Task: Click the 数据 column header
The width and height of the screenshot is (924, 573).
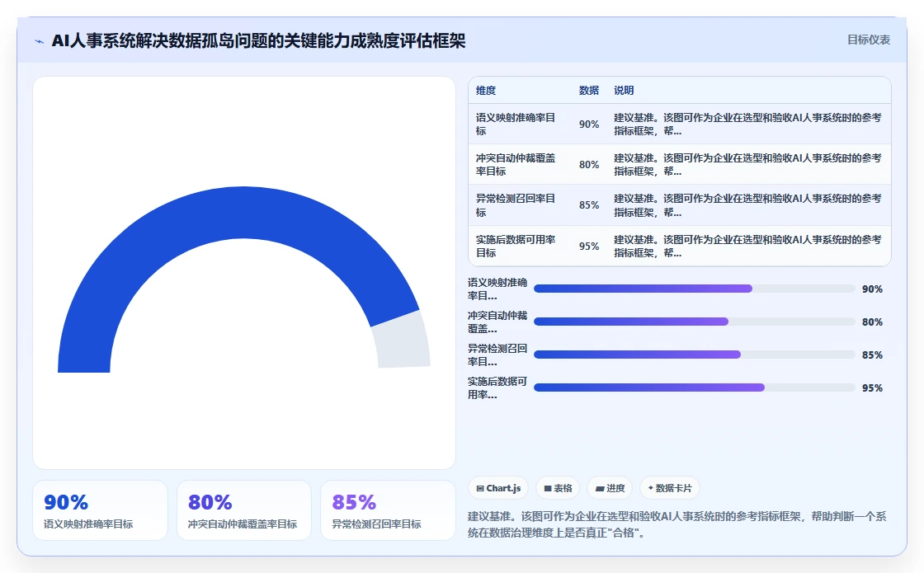Action: (589, 90)
